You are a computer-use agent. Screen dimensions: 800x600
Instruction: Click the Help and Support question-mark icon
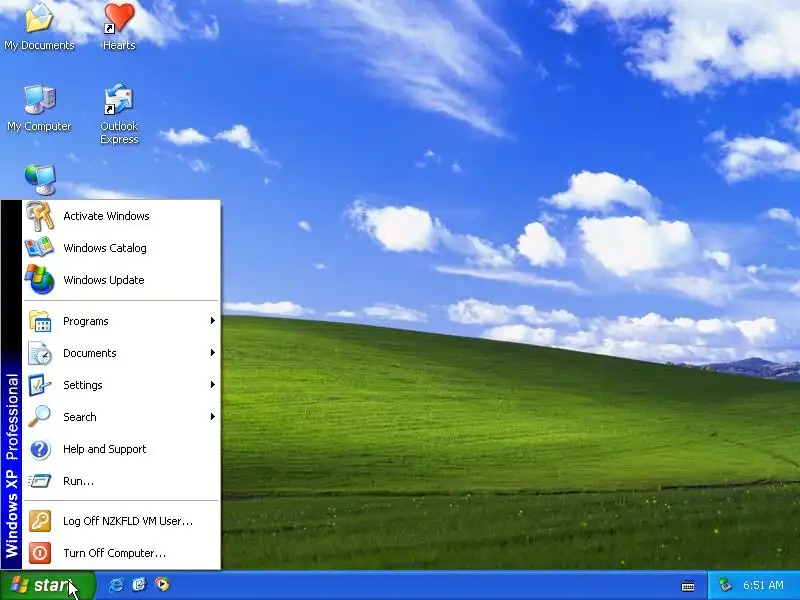[40, 449]
